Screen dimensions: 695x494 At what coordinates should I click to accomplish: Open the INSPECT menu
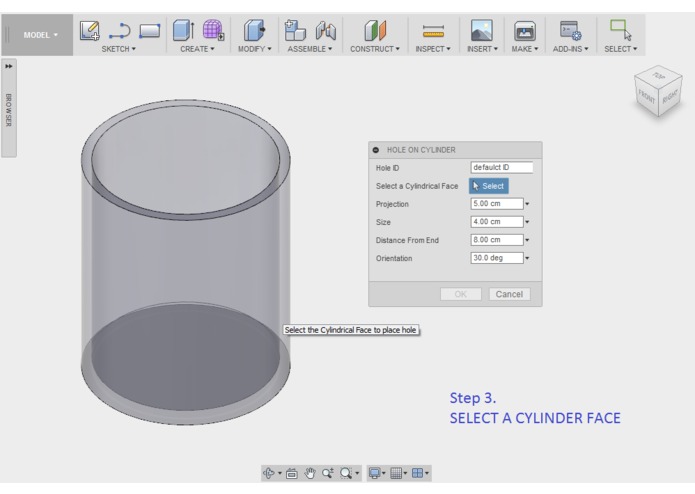tap(433, 49)
